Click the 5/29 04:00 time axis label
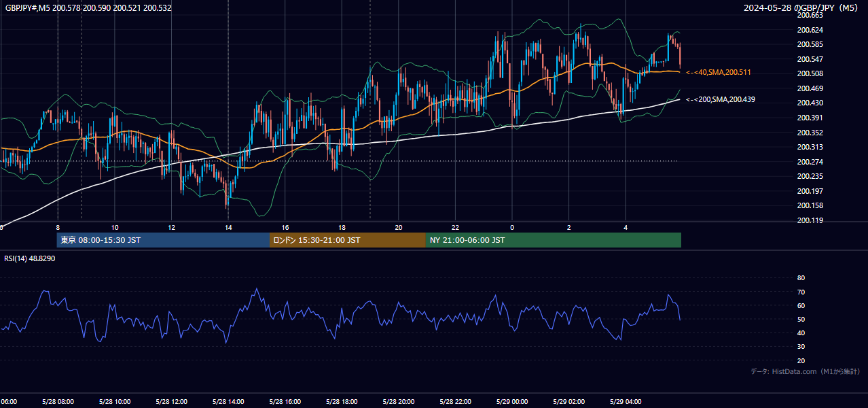This screenshot has width=868, height=408. (x=625, y=401)
